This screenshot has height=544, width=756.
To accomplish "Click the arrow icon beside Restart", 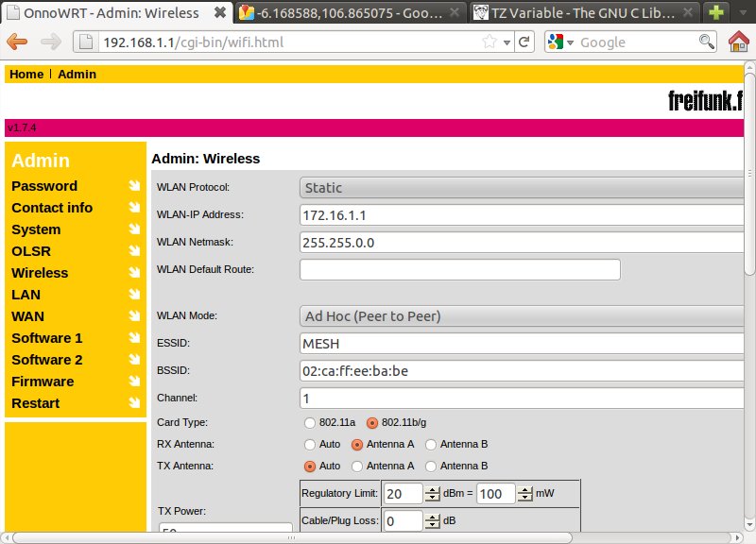I will point(134,403).
